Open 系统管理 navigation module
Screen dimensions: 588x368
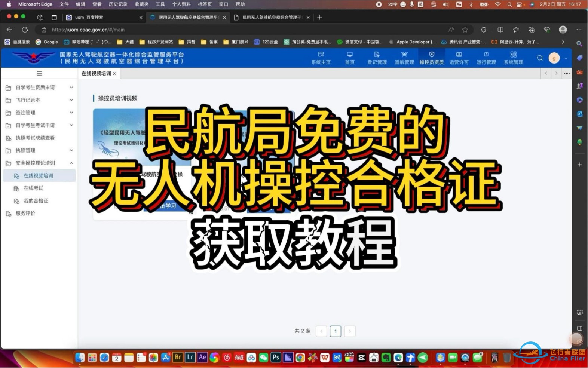click(514, 58)
